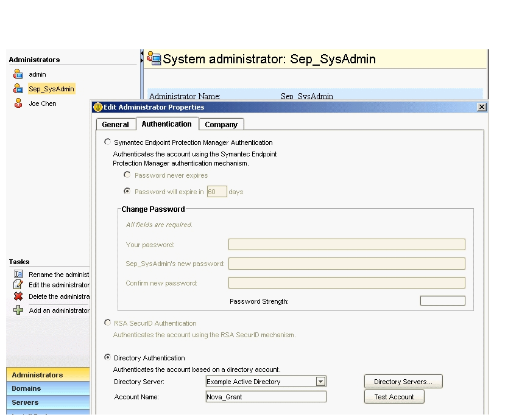Click the Administrator Name row
The height and width of the screenshot is (420, 505).
tap(316, 95)
